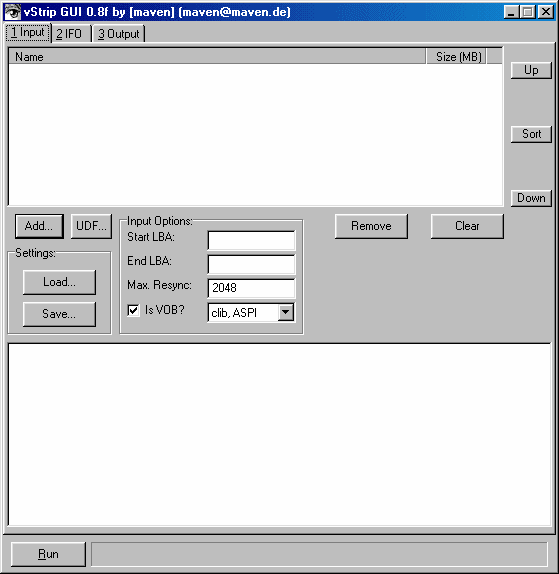559x574 pixels.
Task: Save settings with the Save... button
Action: pyautogui.click(x=59, y=314)
